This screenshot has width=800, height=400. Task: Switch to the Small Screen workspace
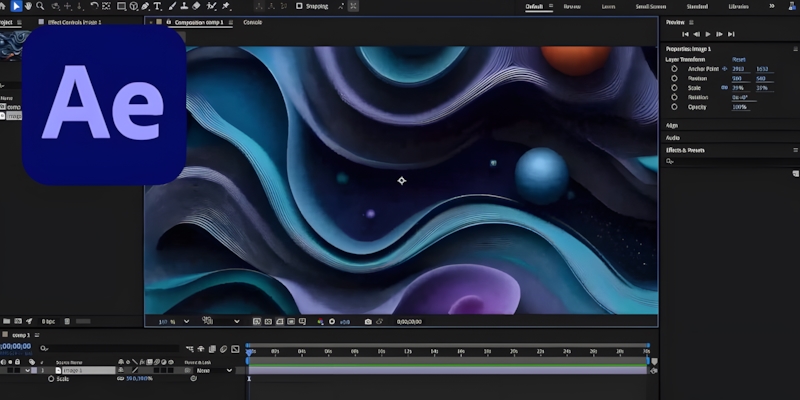pos(651,7)
